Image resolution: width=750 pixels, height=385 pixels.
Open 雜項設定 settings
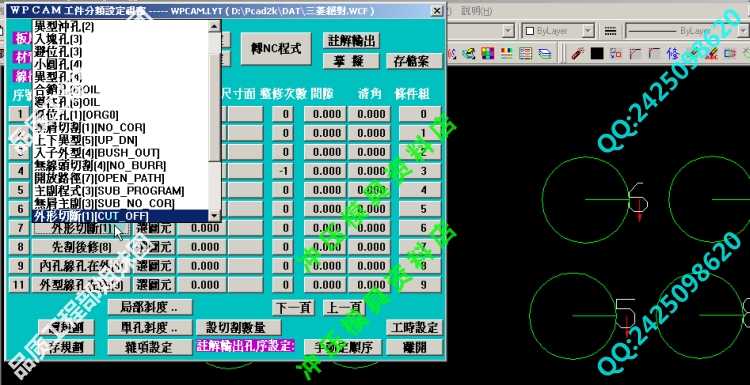[150, 347]
